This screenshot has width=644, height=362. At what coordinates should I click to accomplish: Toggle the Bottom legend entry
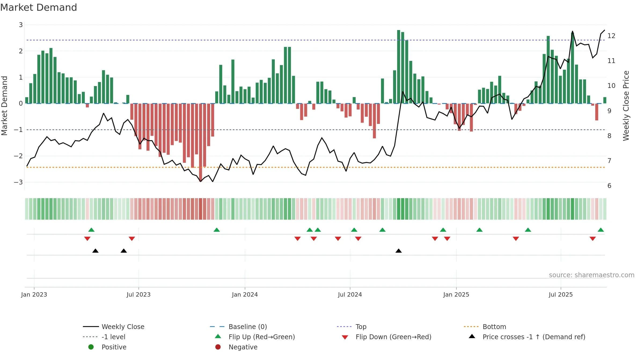click(x=485, y=327)
